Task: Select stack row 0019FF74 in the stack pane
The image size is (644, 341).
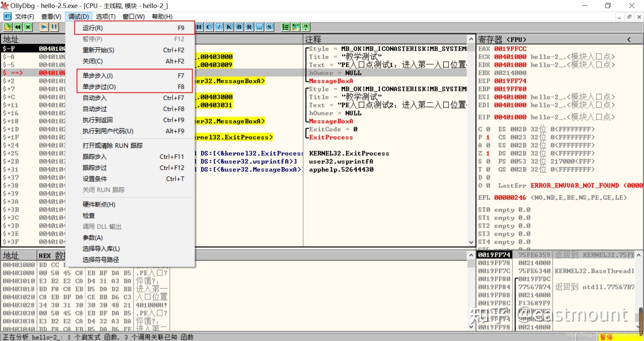Action: 494,255
